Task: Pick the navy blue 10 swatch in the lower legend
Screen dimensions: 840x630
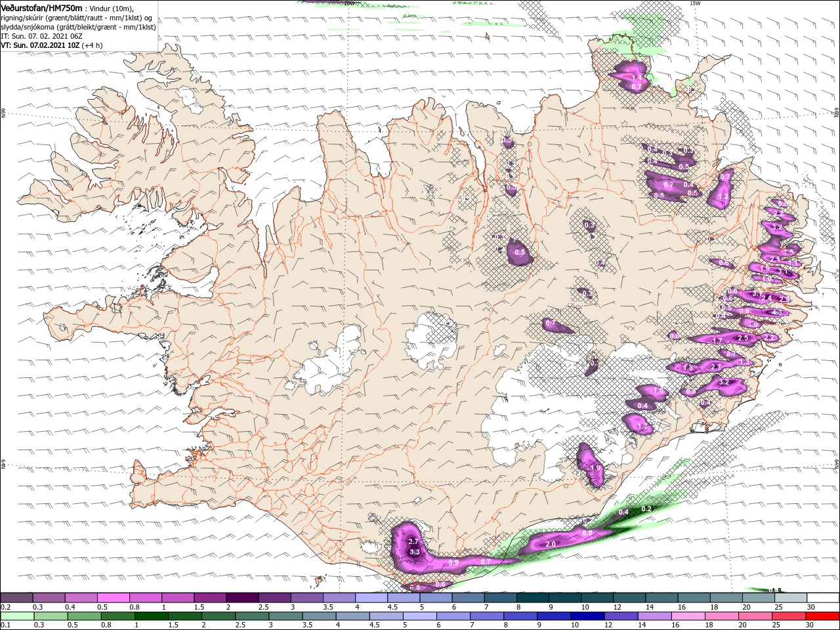Action: 587,616
